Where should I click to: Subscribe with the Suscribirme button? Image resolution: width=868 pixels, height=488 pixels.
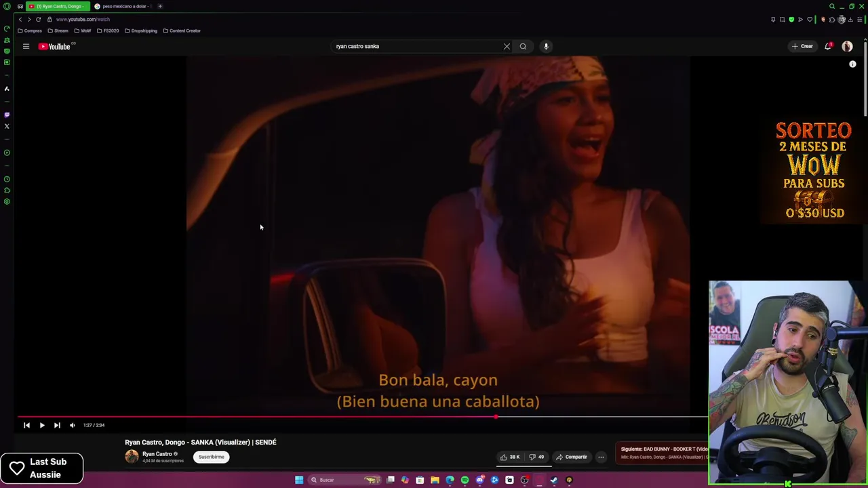(211, 457)
